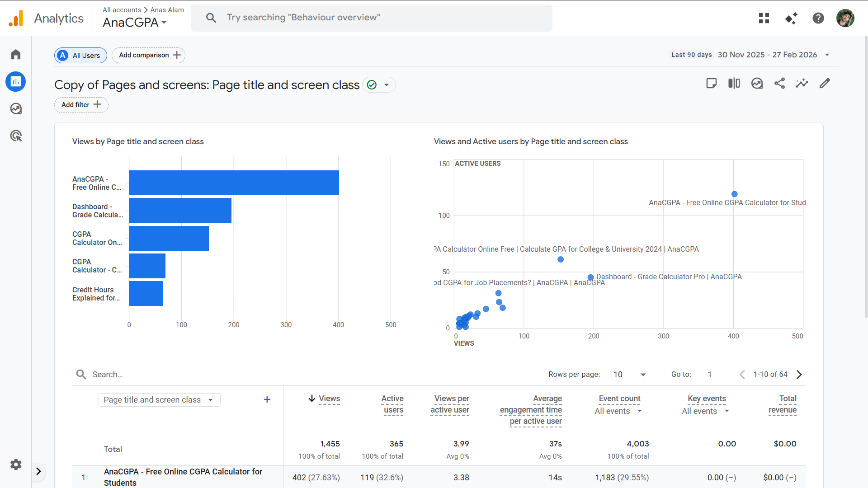Viewport: 868px width, 488px height.
Task: Open the Help menu icon
Action: tap(818, 18)
